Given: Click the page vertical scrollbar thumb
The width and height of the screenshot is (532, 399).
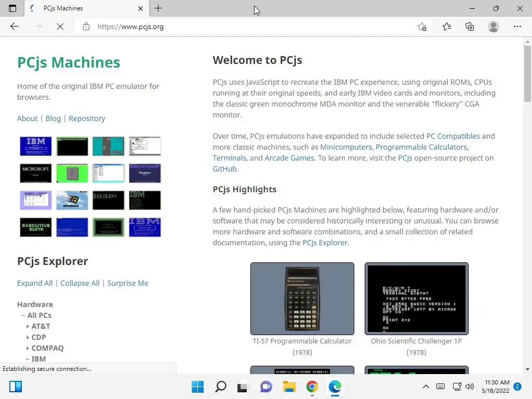Looking at the screenshot, I should 527,73.
